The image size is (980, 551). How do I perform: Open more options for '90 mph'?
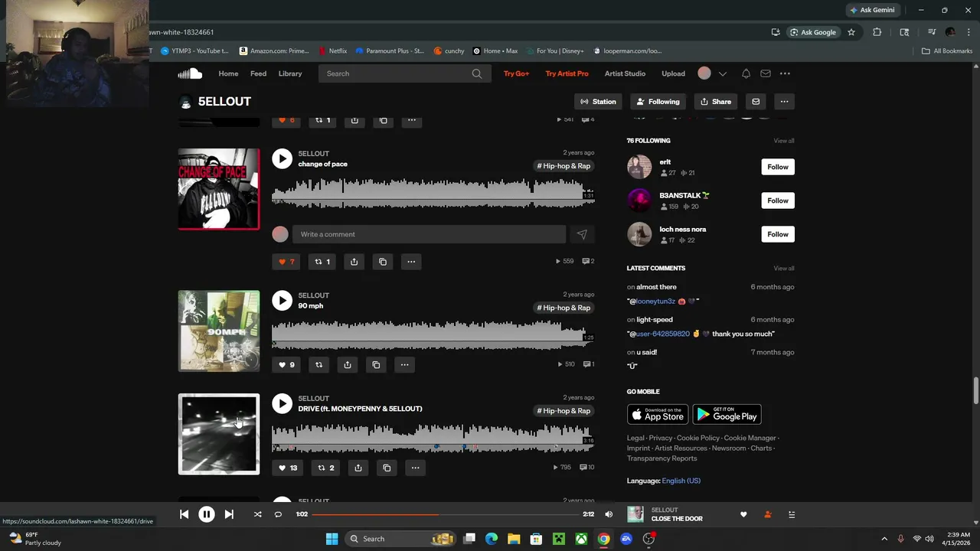pos(404,365)
